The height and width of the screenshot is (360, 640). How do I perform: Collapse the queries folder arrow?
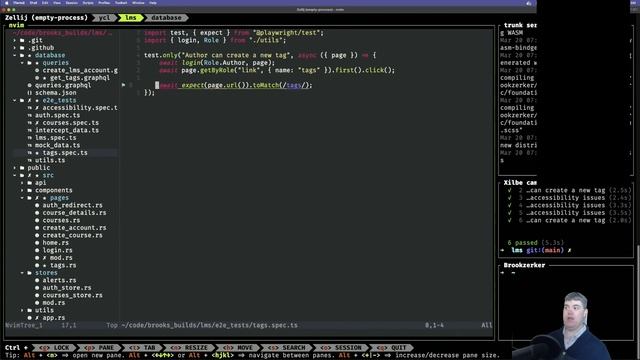pos(22,63)
